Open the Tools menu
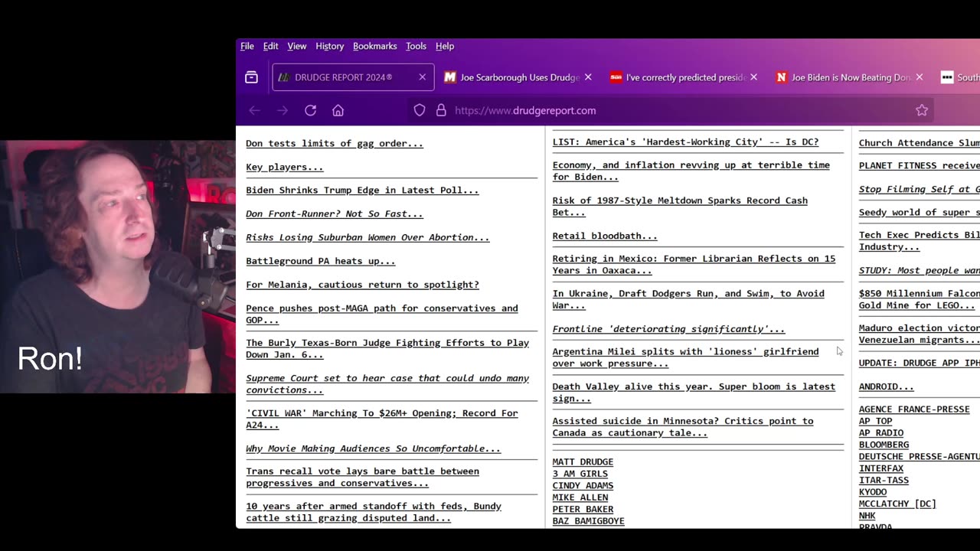 pyautogui.click(x=416, y=46)
